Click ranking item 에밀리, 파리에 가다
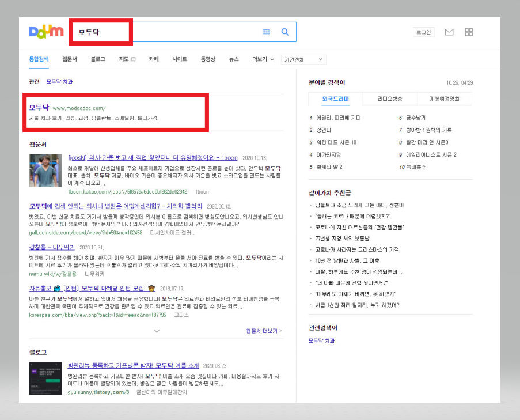 pyautogui.click(x=338, y=118)
